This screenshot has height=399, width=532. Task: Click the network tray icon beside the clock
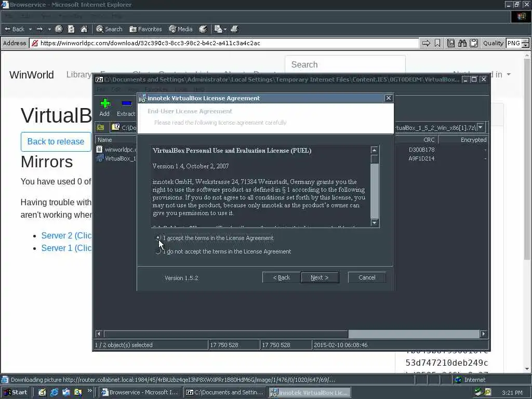tap(478, 392)
